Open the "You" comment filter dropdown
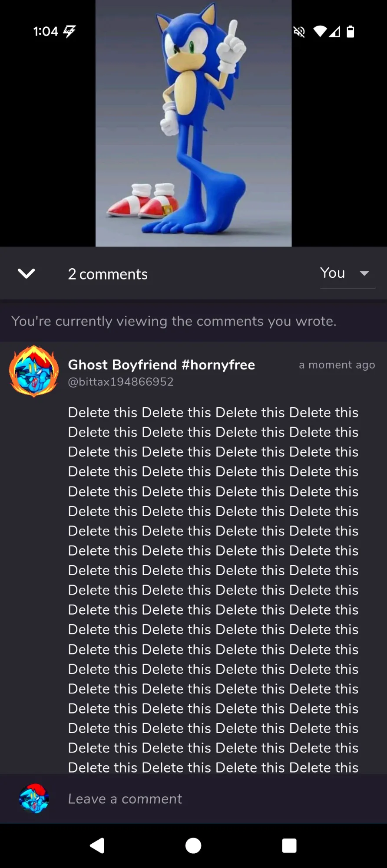This screenshot has width=387, height=868. pos(347,273)
